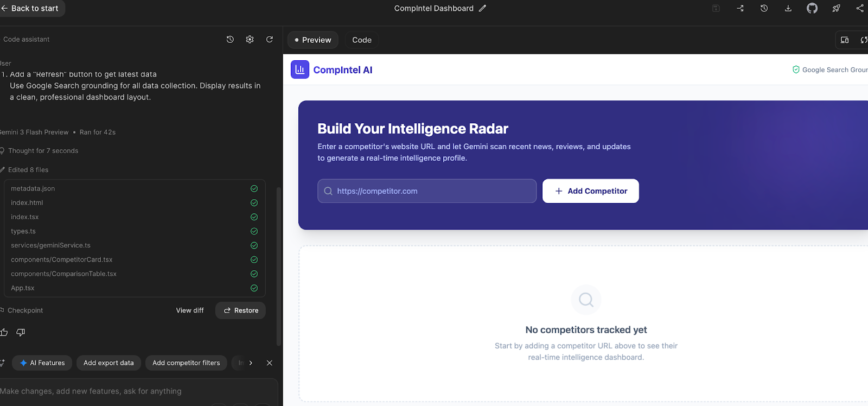Click the green check beside App.tsx
Screen dimensions: 868x406
pyautogui.click(x=254, y=288)
